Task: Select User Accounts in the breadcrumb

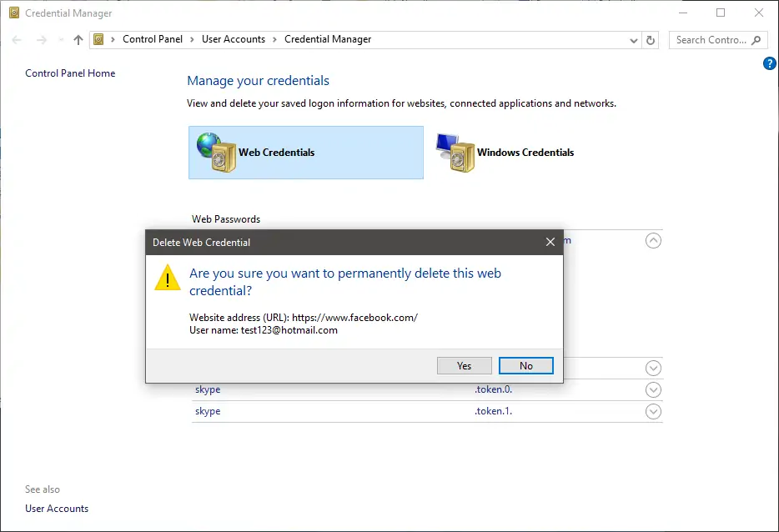Action: [x=234, y=39]
